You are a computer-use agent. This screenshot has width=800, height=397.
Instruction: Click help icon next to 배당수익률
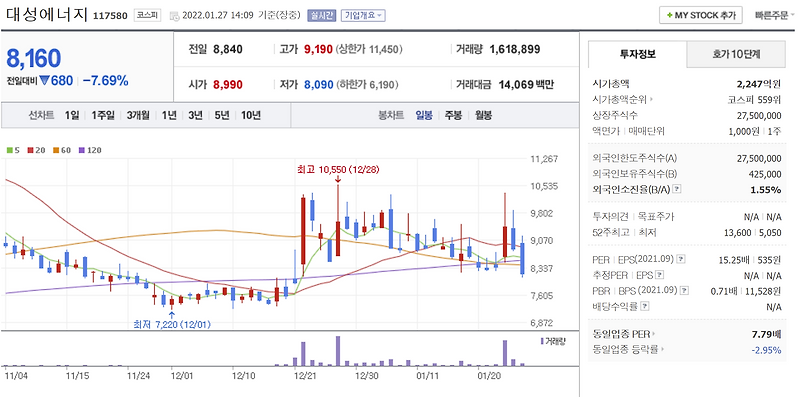[x=645, y=307]
